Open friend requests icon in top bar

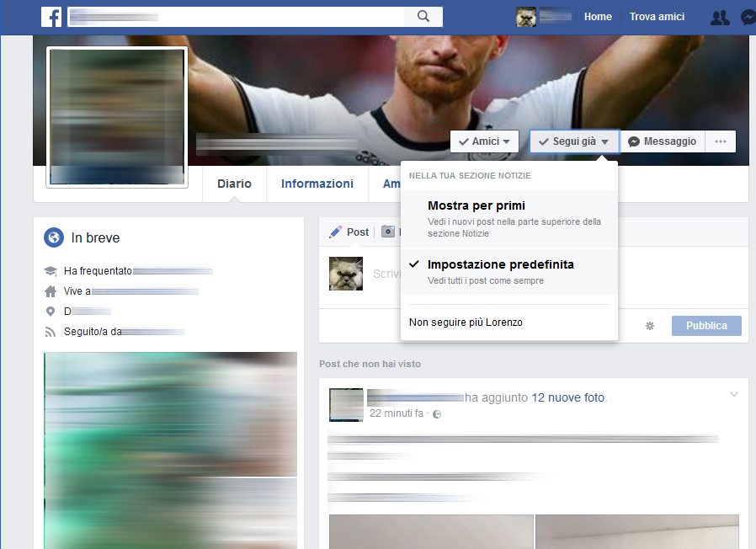(x=719, y=17)
